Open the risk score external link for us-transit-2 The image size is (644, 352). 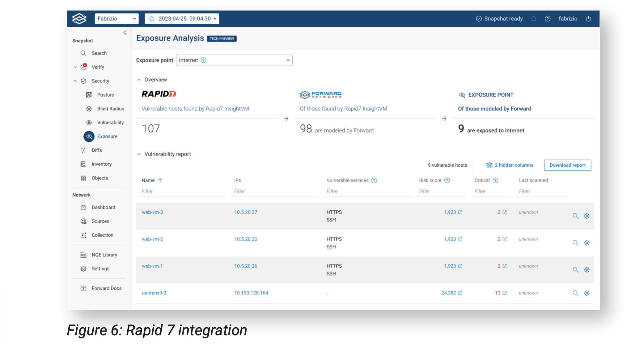pyautogui.click(x=460, y=293)
